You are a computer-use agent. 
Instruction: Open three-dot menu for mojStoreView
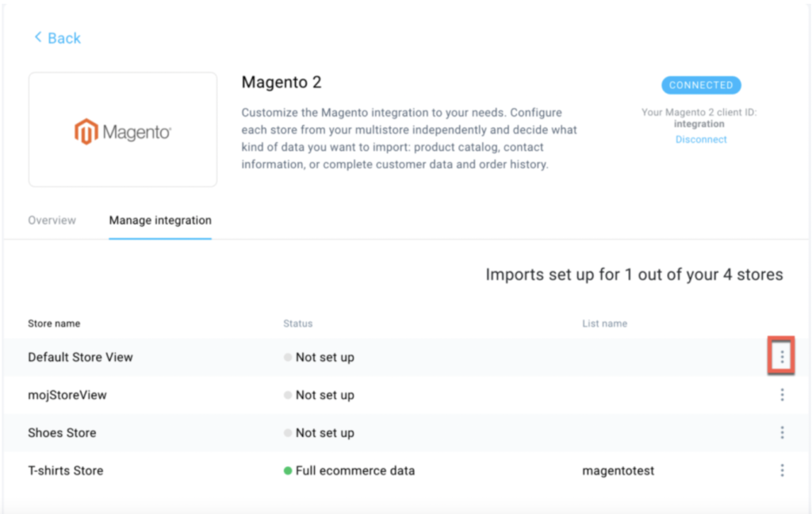782,395
